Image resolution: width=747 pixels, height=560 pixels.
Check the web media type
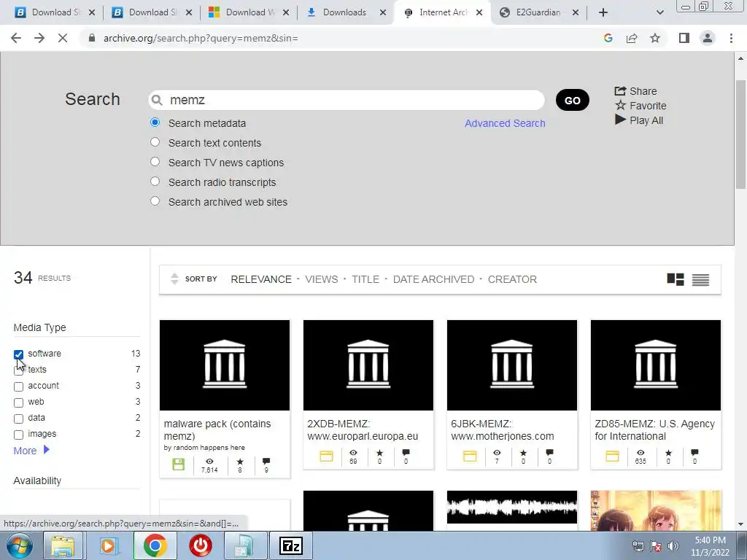18,402
